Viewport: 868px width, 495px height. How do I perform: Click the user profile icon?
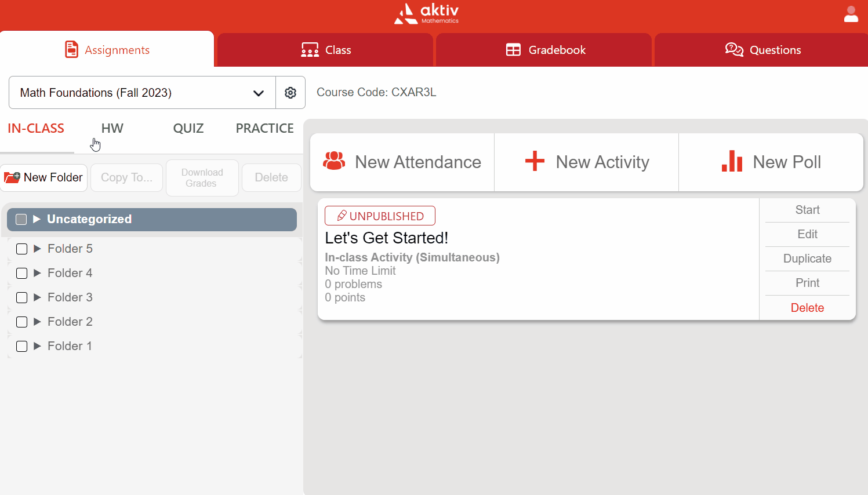[x=851, y=14]
